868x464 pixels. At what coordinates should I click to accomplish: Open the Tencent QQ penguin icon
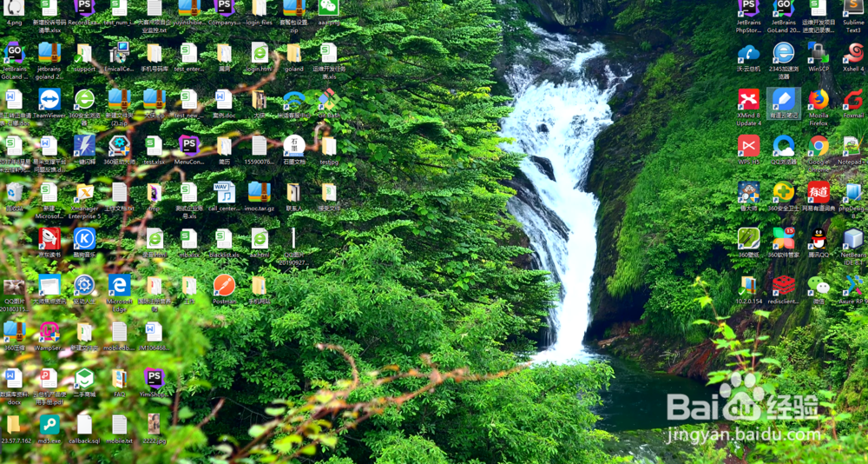[819, 238]
